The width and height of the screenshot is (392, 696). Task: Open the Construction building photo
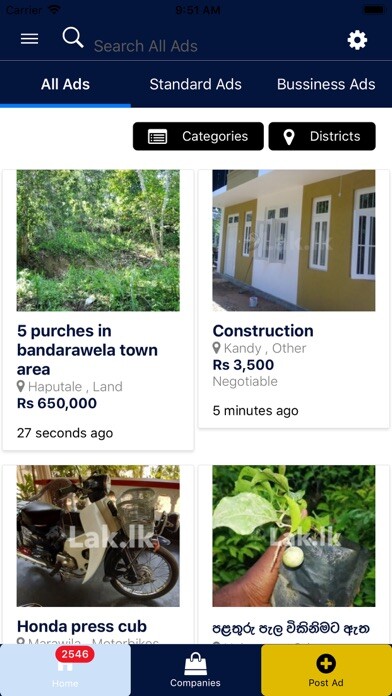[294, 240]
